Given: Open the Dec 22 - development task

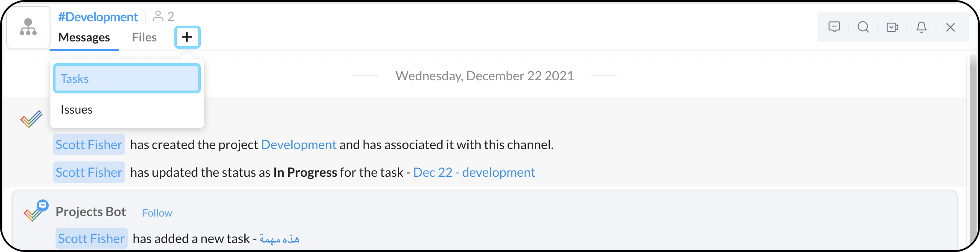Looking at the screenshot, I should 474,173.
